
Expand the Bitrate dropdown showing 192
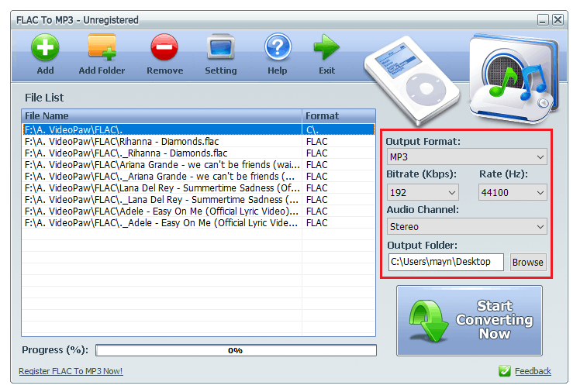click(x=423, y=192)
